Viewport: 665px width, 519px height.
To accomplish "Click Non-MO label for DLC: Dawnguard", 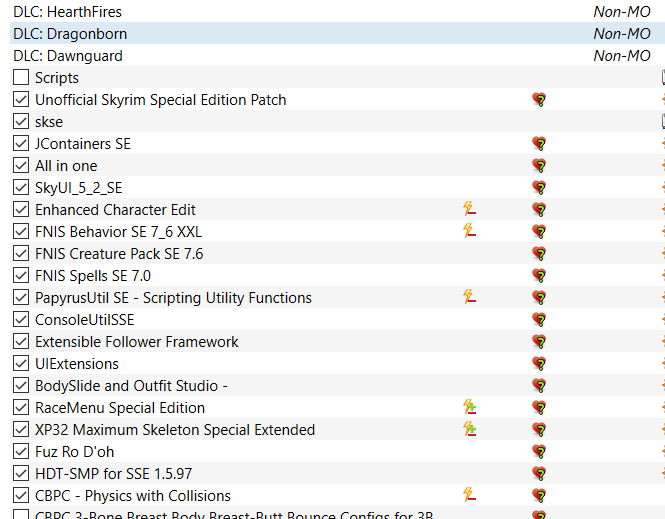I will pos(622,56).
